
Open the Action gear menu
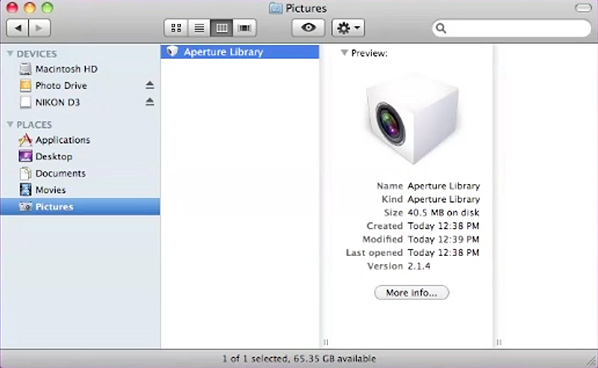pyautogui.click(x=348, y=28)
